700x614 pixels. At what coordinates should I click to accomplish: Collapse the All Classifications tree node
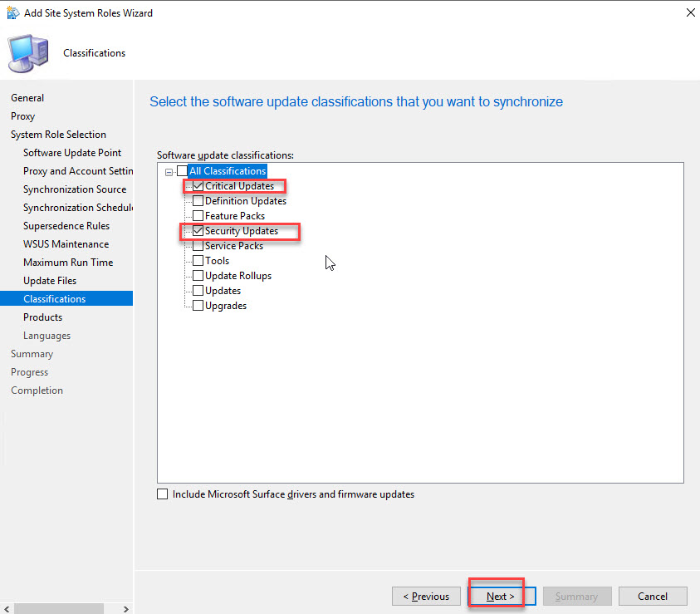(169, 171)
